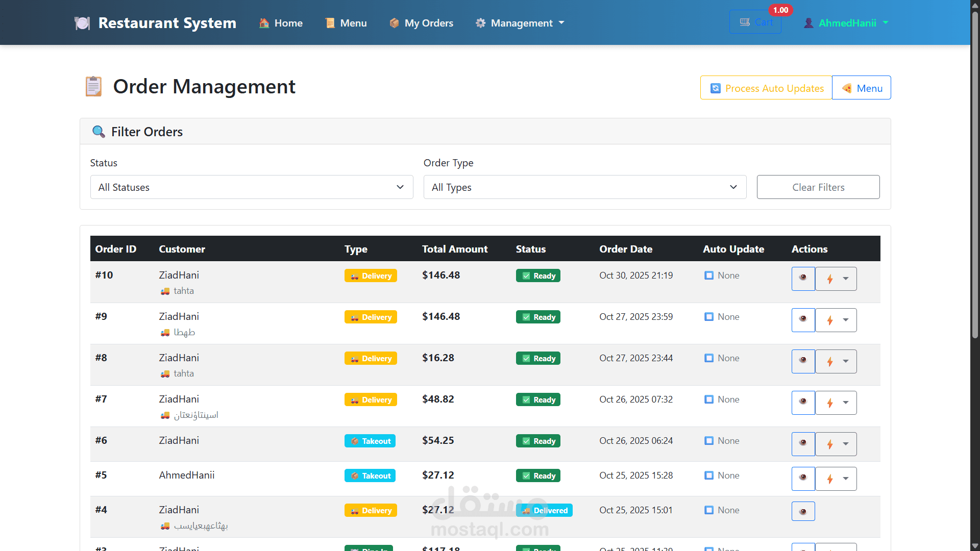
Task: Click the view eye icon for order #10
Action: pyautogui.click(x=803, y=279)
